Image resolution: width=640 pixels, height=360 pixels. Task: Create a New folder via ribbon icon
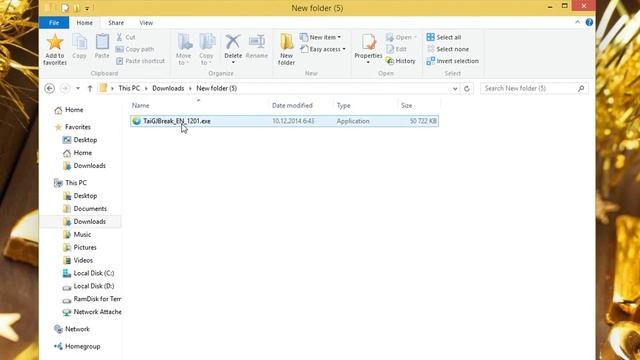(287, 42)
